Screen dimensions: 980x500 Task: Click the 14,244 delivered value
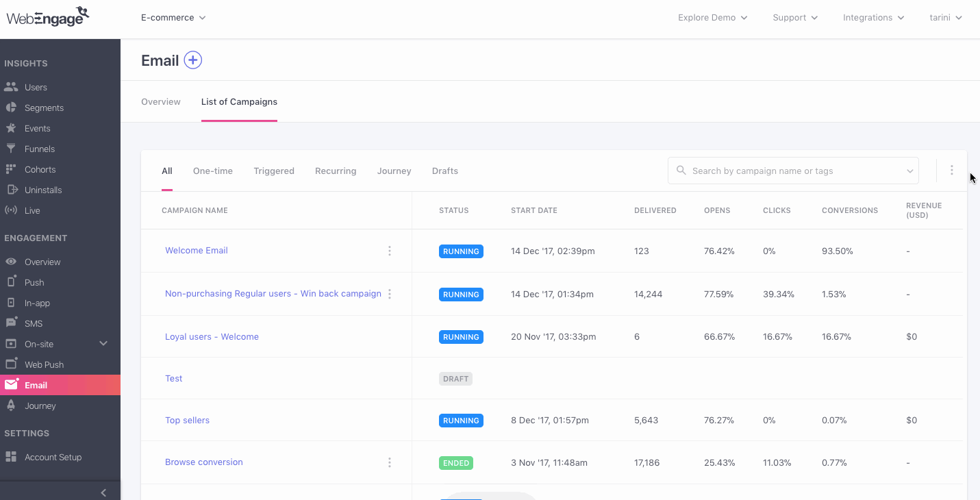[x=649, y=295]
